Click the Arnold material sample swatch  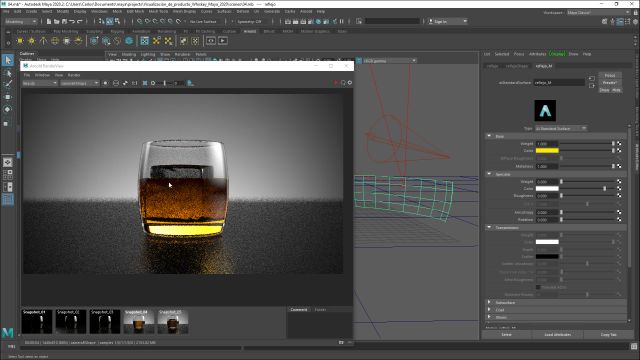(545, 111)
